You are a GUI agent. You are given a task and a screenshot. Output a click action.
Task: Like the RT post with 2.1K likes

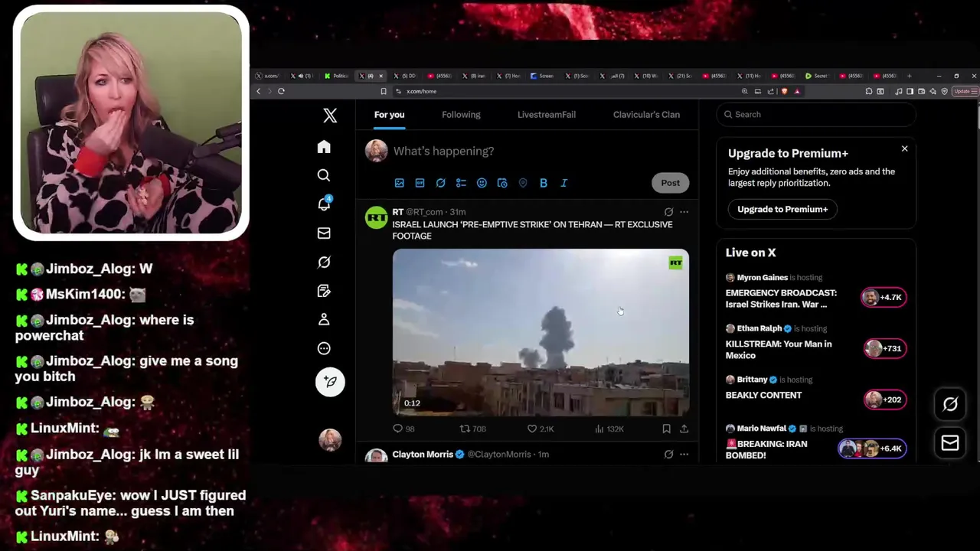pyautogui.click(x=540, y=429)
